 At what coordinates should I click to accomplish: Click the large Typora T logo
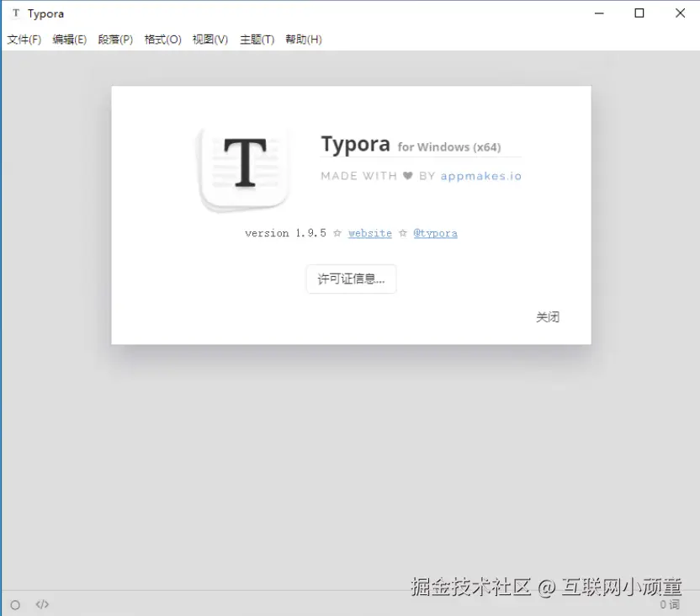click(243, 168)
